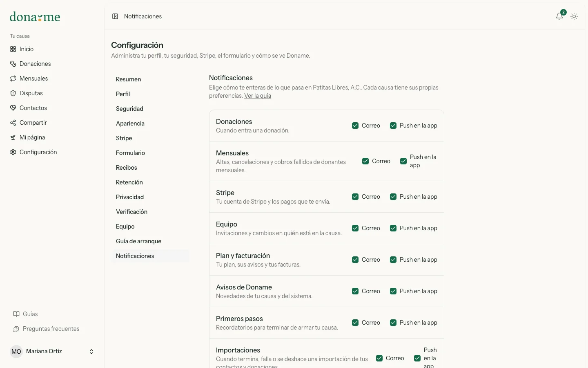Open the Retención settings section
Screen dimensions: 588x368
tap(151, 182)
